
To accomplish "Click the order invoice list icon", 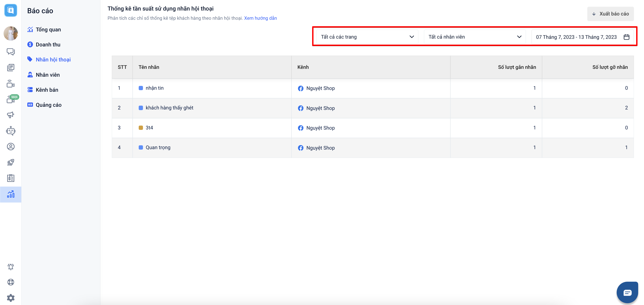I will [11, 178].
